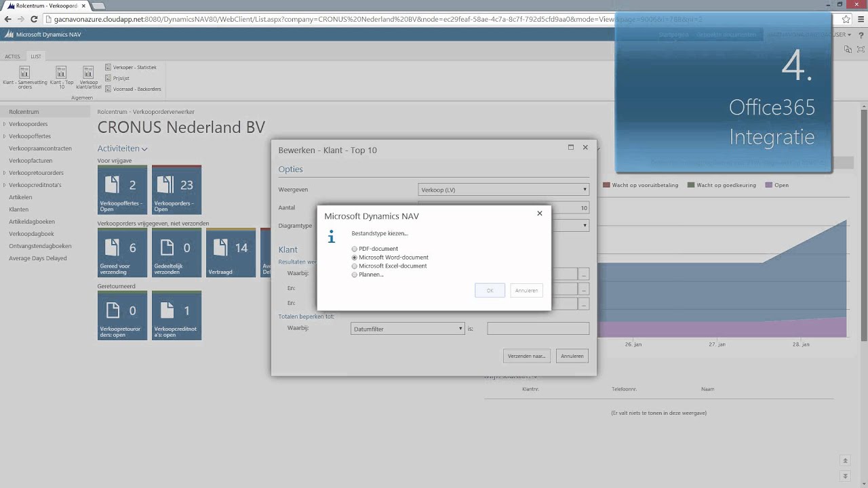
Task: Open Voorraad - Backorders report
Action: click(132, 89)
